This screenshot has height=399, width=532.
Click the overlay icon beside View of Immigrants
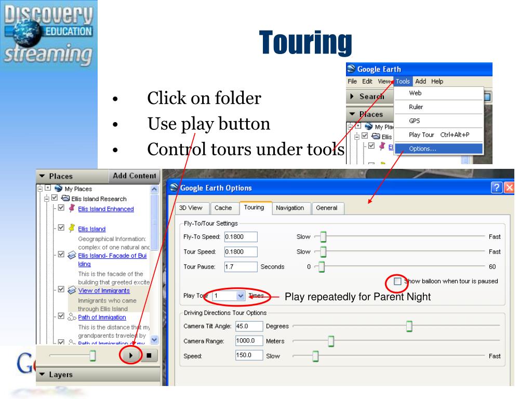[72, 290]
